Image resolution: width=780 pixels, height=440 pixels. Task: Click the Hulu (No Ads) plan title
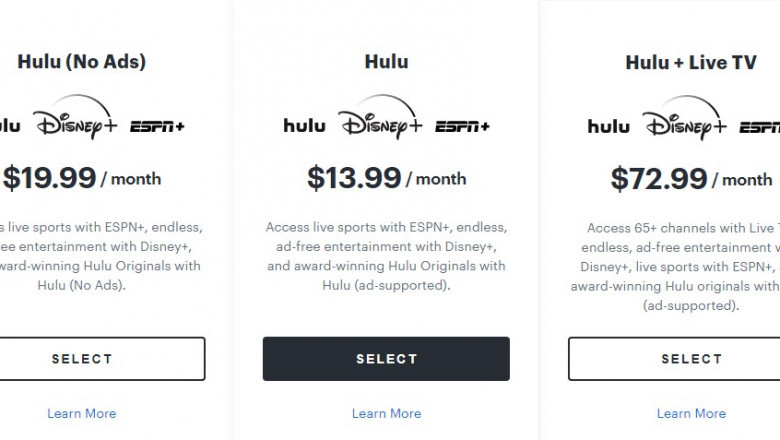(x=82, y=61)
